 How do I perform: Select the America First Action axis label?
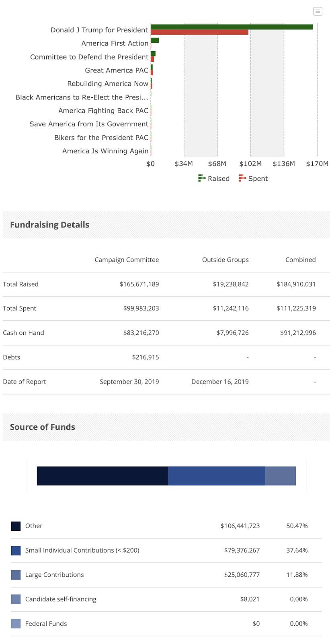[115, 43]
